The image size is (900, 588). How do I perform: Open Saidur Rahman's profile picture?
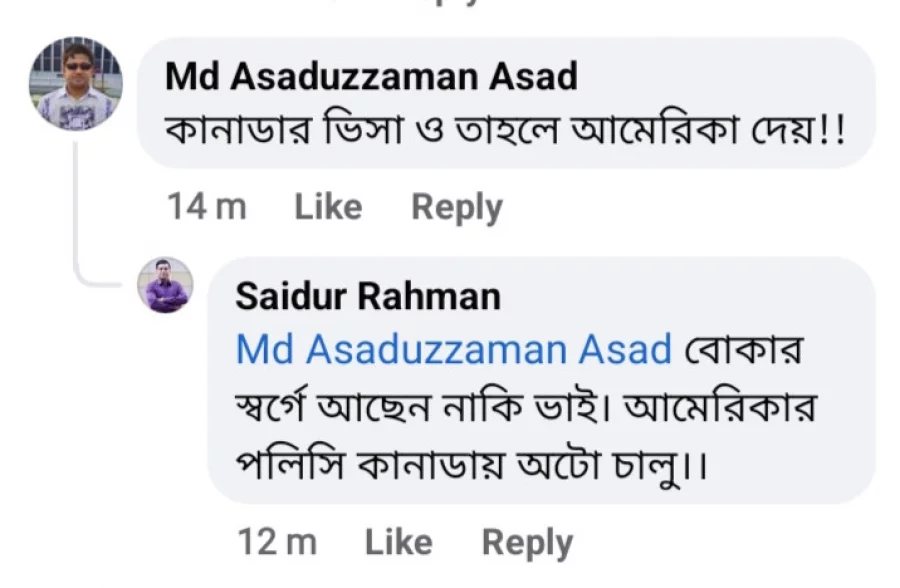pyautogui.click(x=165, y=285)
